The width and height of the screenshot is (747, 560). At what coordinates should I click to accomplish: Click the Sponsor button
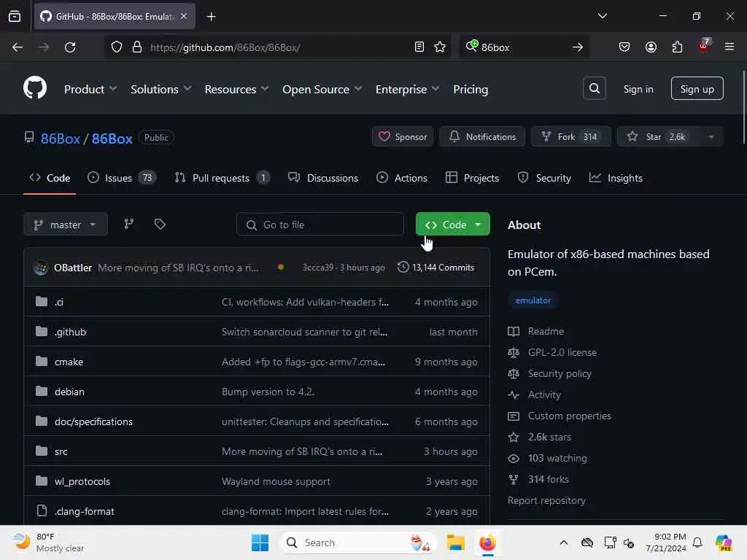point(403,137)
